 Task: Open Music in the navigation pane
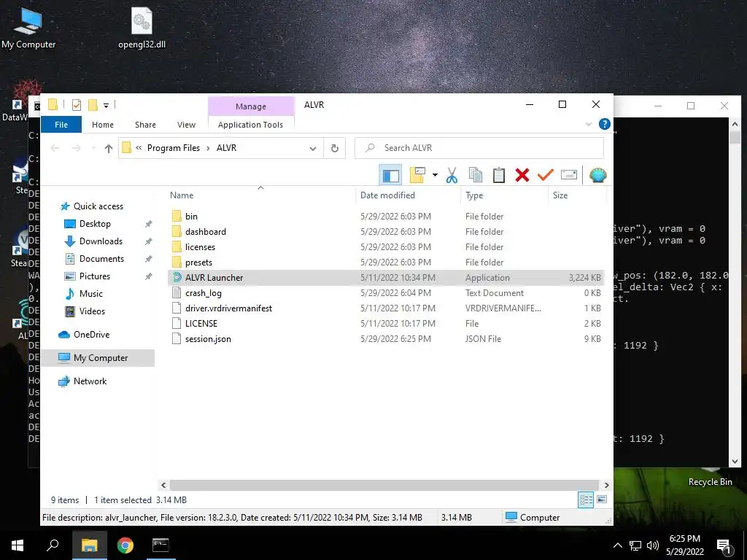pos(90,294)
